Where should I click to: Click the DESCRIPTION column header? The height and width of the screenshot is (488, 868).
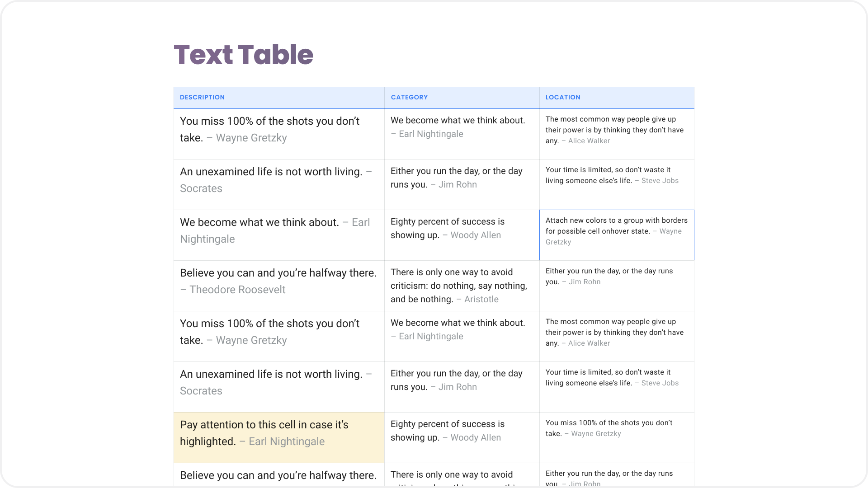[x=202, y=97]
